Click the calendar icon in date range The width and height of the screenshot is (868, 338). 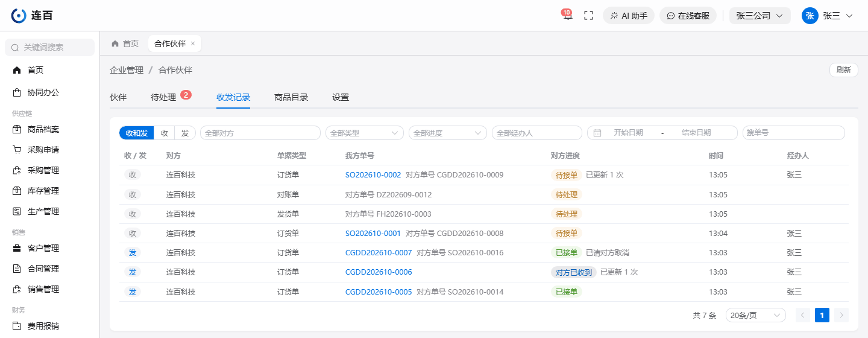597,133
